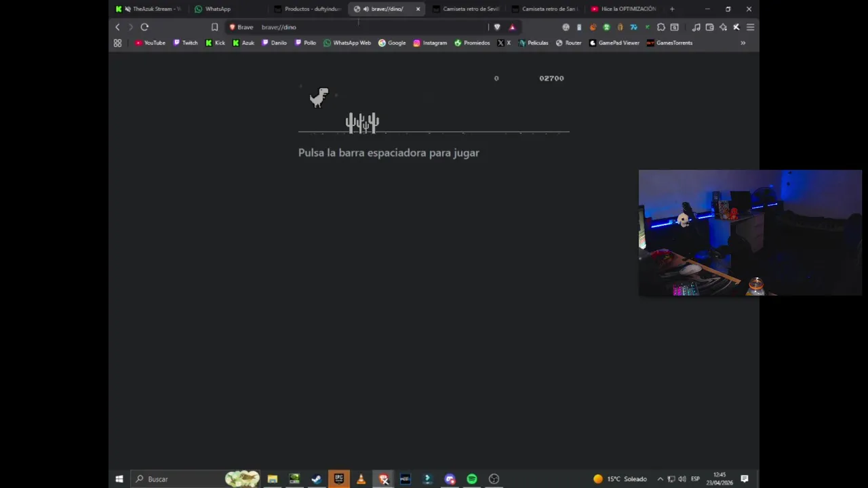Open the GamePad Viewer bookmark

[x=614, y=43]
